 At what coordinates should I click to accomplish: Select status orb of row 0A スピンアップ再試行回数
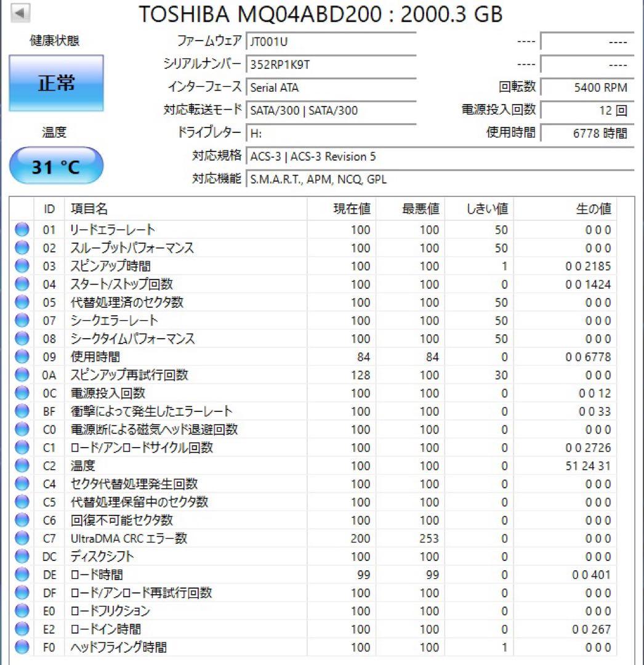[x=22, y=375]
